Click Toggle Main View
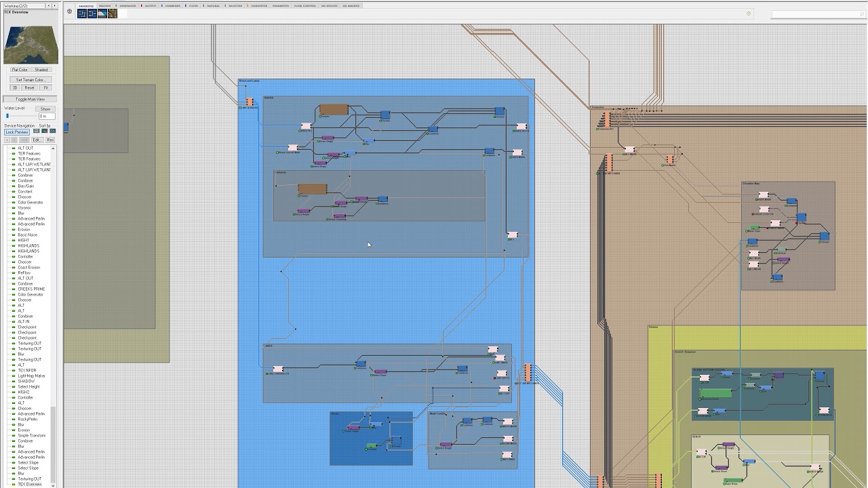This screenshot has width=868, height=488. 31,99
